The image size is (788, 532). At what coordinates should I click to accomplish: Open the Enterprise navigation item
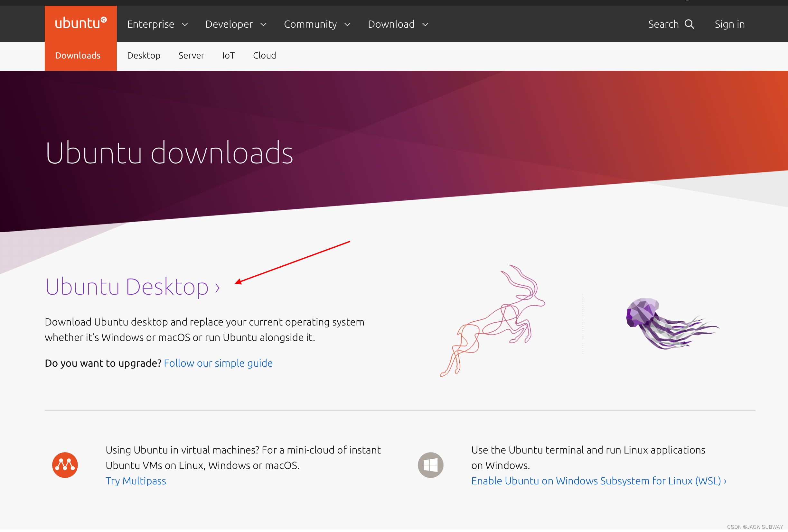pyautogui.click(x=151, y=24)
